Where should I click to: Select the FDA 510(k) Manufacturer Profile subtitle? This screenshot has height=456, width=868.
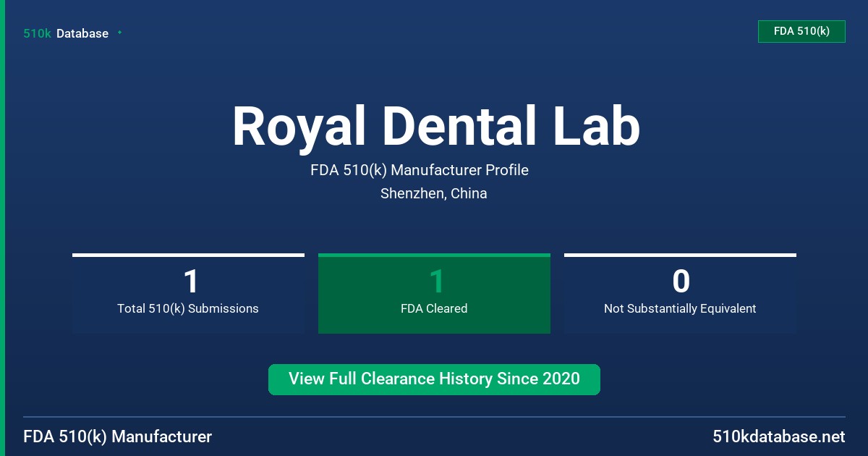click(420, 170)
